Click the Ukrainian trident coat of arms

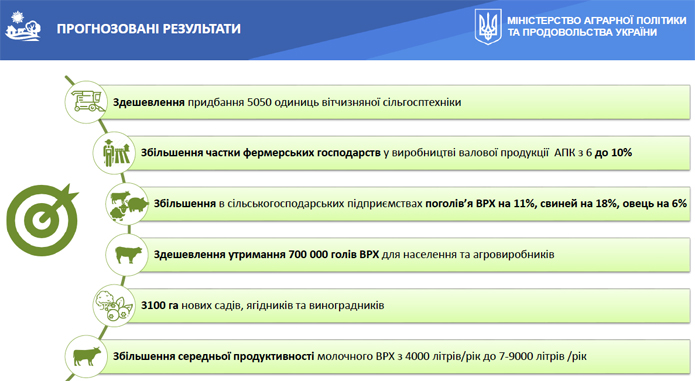[488, 27]
